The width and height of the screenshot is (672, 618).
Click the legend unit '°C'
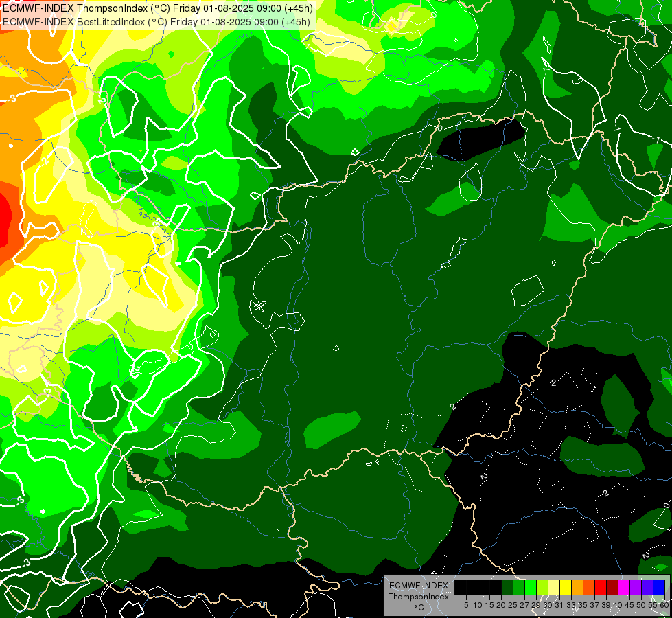419,608
